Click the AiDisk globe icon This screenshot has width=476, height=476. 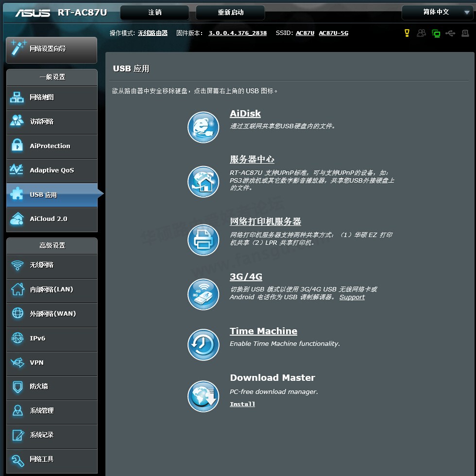click(x=203, y=127)
